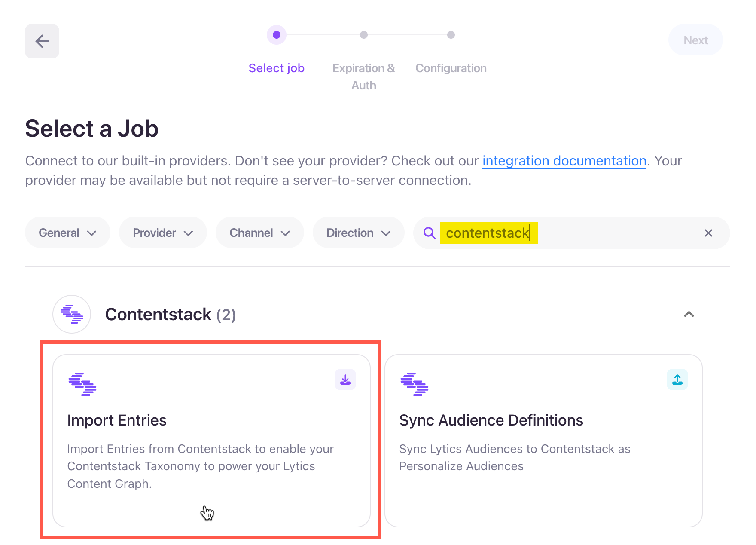Click the Expiration & Auth step

(x=364, y=77)
